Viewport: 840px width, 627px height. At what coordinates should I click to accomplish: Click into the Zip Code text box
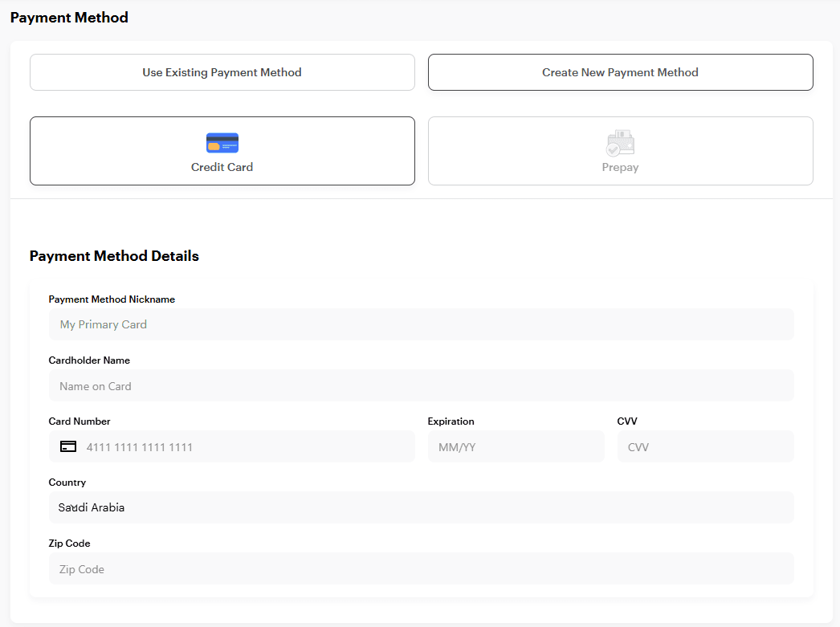421,568
